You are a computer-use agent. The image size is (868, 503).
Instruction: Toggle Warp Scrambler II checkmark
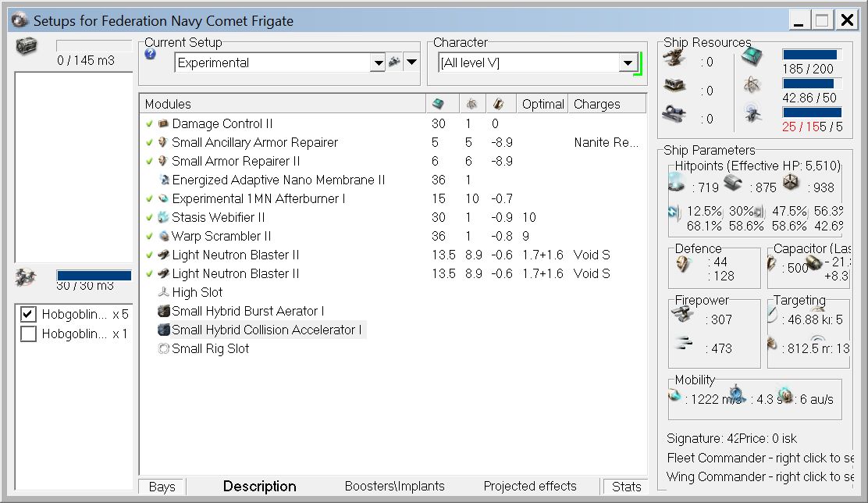click(x=149, y=236)
